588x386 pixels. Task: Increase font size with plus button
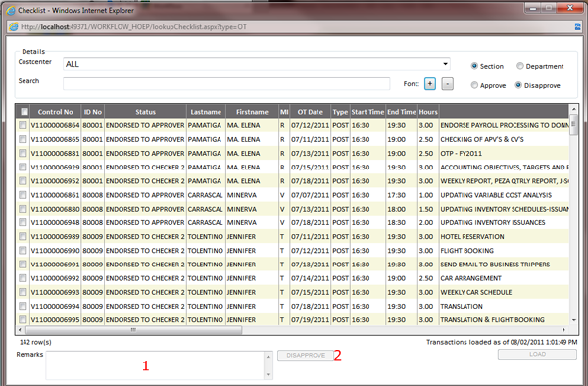pyautogui.click(x=430, y=84)
